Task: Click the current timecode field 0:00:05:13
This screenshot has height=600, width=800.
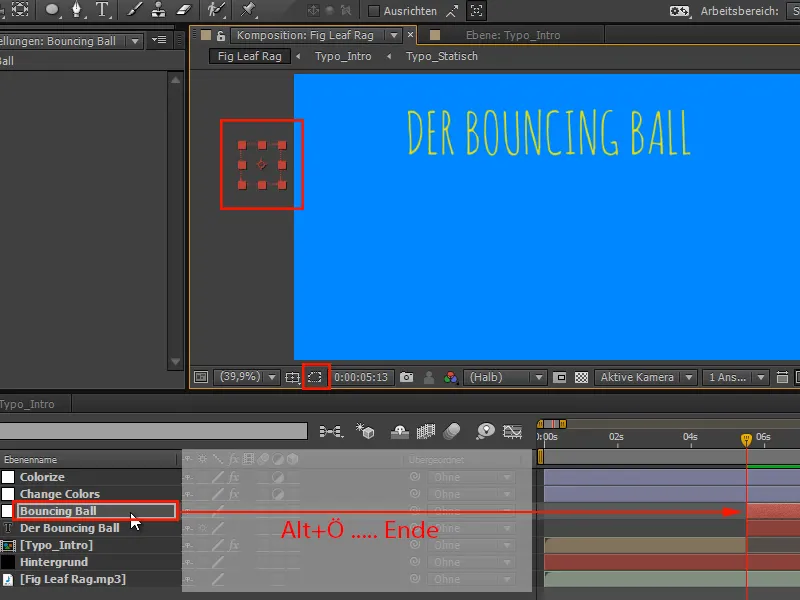Action: coord(362,378)
